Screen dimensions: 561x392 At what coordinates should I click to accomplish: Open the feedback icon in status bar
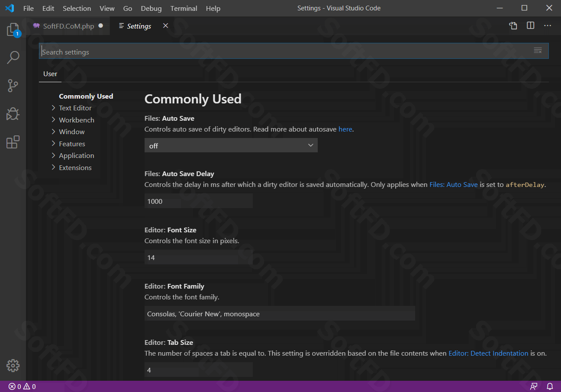[x=534, y=386]
